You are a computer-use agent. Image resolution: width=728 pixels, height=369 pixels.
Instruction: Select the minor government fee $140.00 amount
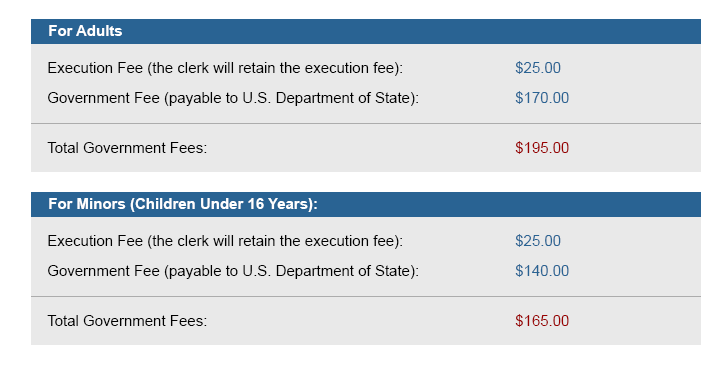[x=542, y=271]
